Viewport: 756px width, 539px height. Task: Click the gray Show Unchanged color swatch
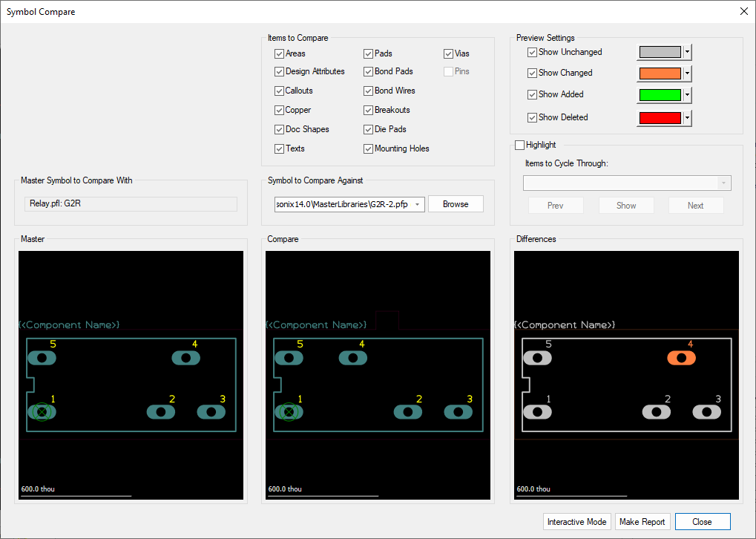point(659,52)
